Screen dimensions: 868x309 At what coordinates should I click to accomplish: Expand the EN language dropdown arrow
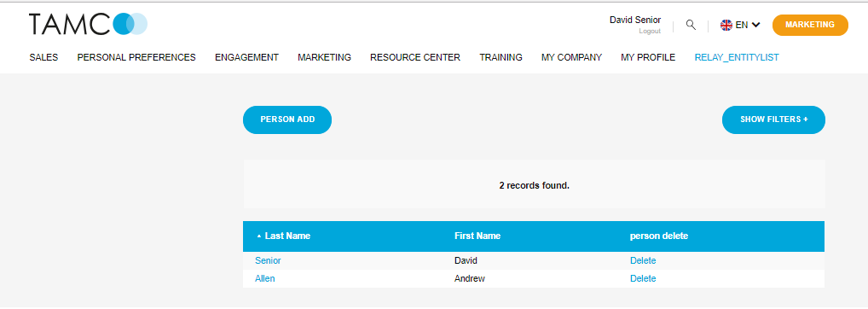pyautogui.click(x=755, y=25)
